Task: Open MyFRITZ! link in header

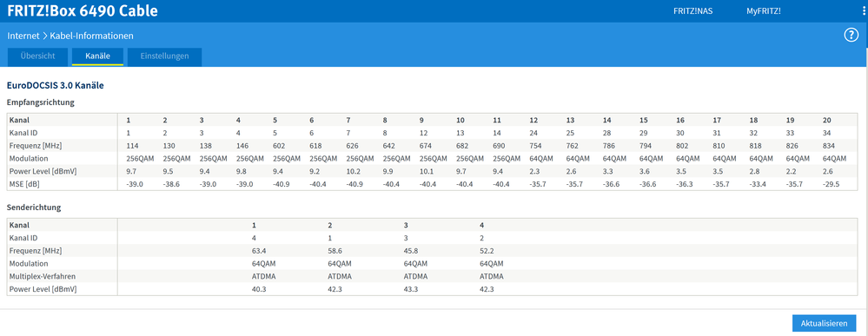Action: [x=764, y=11]
